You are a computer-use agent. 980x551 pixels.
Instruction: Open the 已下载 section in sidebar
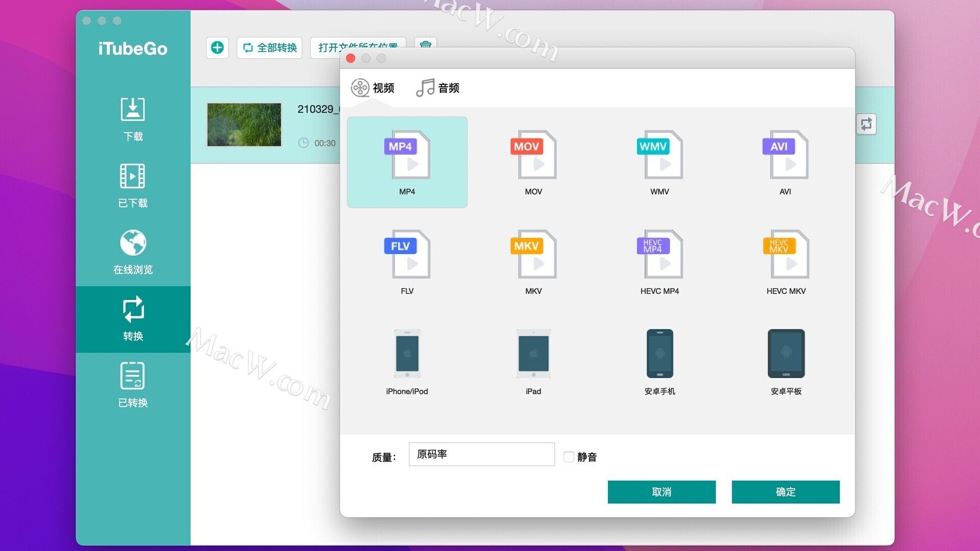pyautogui.click(x=133, y=186)
